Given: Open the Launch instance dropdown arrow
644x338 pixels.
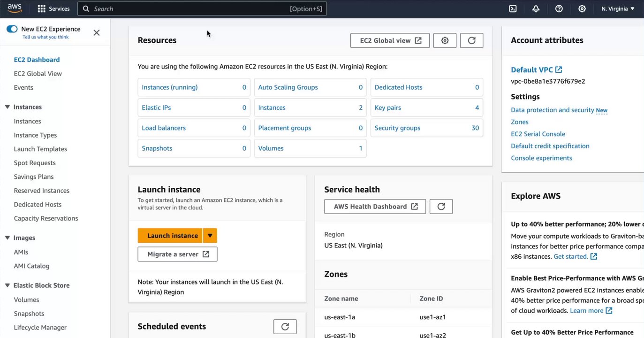Looking at the screenshot, I should click(210, 236).
